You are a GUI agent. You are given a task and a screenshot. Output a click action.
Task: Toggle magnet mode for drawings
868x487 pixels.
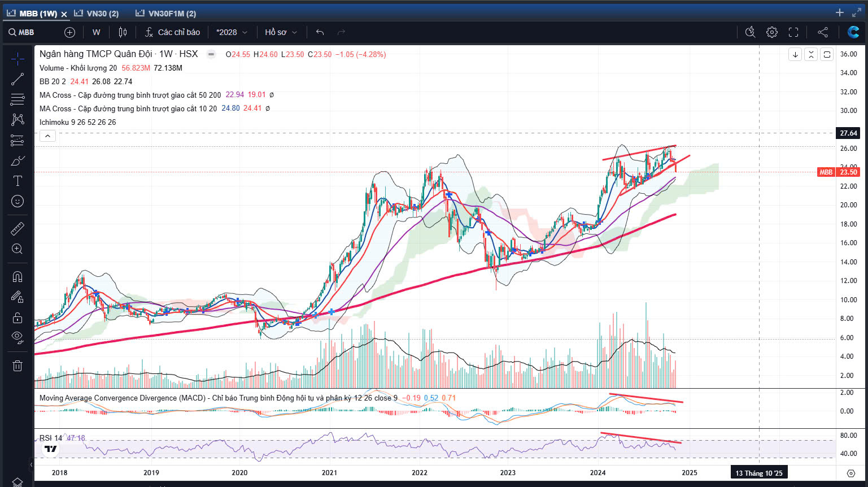(x=18, y=276)
